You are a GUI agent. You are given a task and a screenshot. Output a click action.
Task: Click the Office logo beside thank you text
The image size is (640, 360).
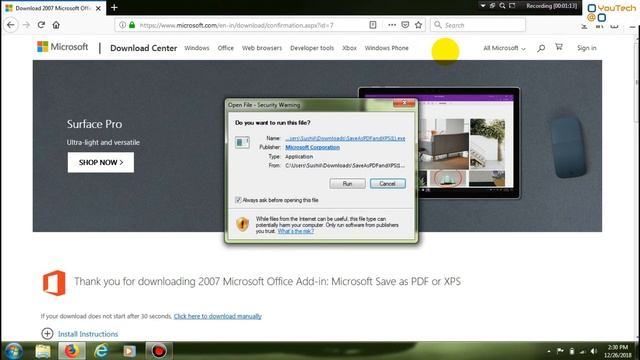tap(54, 282)
